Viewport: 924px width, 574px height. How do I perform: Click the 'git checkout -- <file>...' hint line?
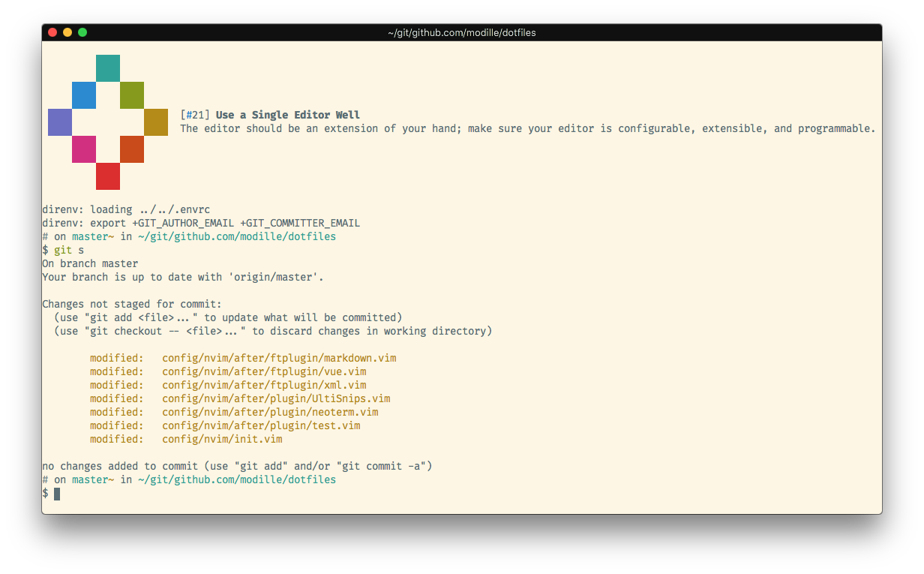click(273, 331)
